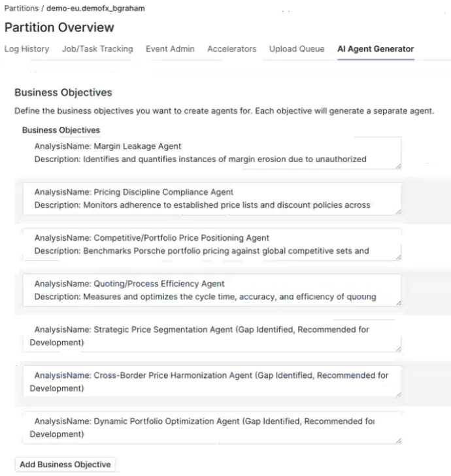The image size is (451, 476).
Task: Click resize grip of Quoting/Process Efficiency box
Action: click(x=398, y=303)
